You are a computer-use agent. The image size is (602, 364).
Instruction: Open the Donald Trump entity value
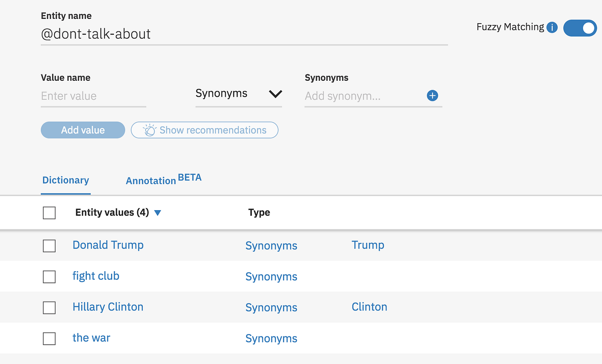pyautogui.click(x=108, y=245)
